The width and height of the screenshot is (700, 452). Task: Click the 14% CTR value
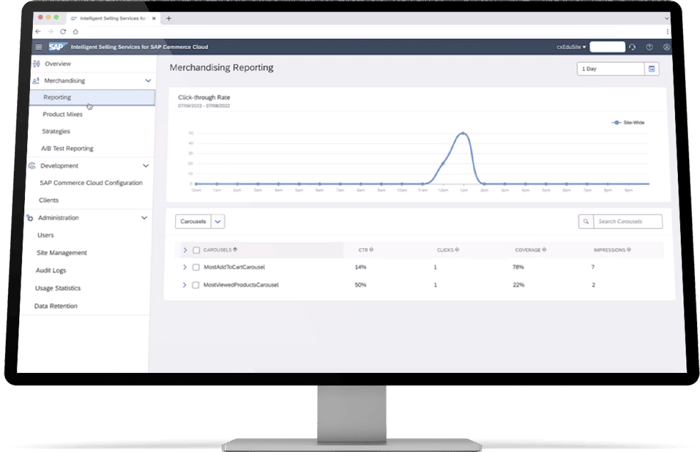coord(360,267)
